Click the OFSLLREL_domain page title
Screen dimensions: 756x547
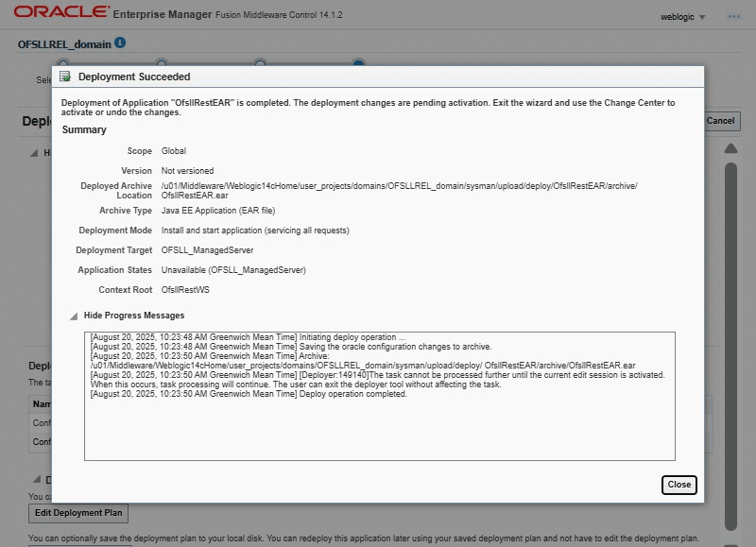[x=63, y=43]
